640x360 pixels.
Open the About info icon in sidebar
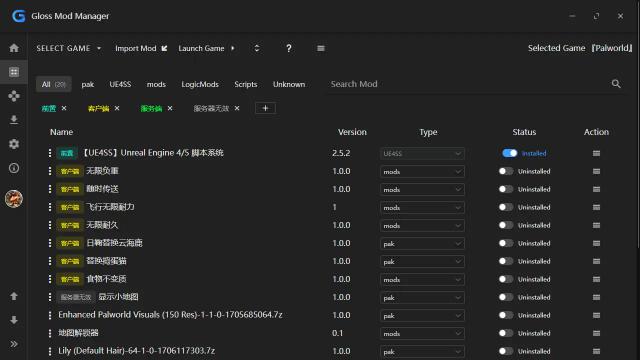pyautogui.click(x=14, y=168)
